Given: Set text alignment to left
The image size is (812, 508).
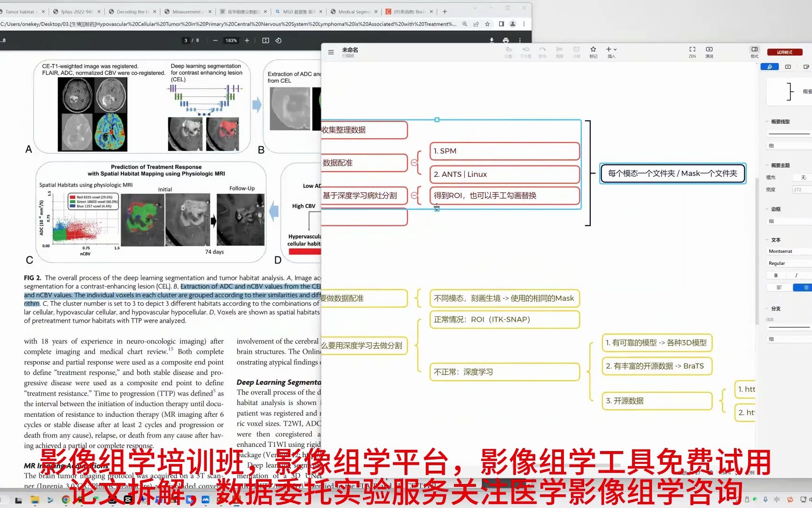Looking at the screenshot, I should (779, 287).
